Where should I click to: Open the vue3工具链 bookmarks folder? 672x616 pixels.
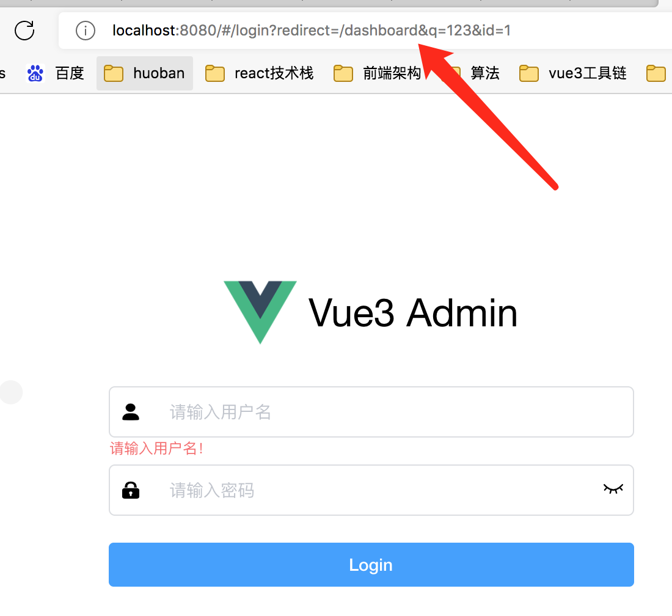[573, 73]
